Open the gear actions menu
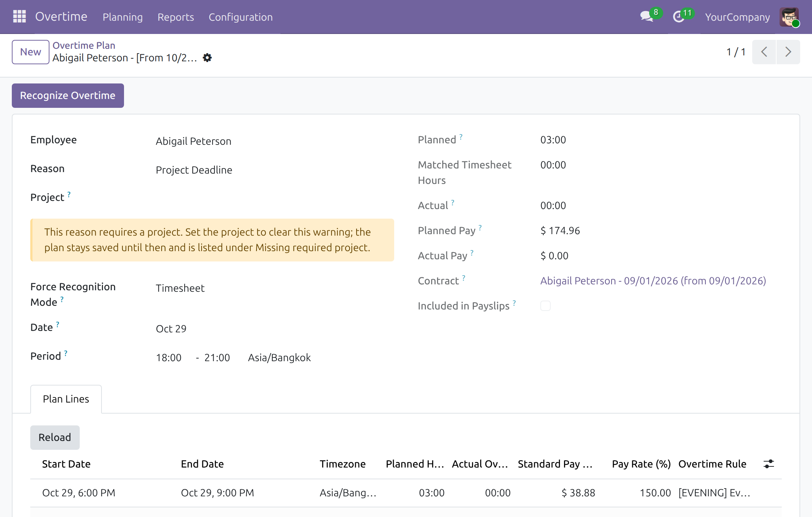This screenshot has height=517, width=812. point(207,58)
